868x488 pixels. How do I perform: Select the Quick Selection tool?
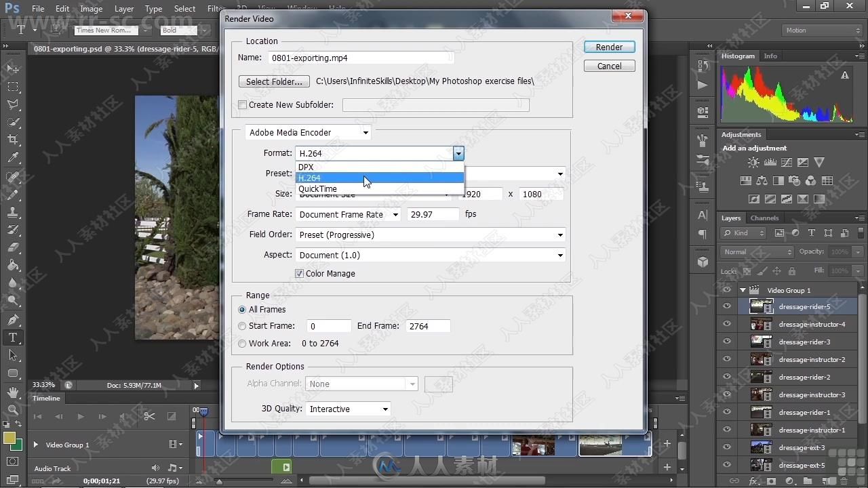click(x=13, y=122)
